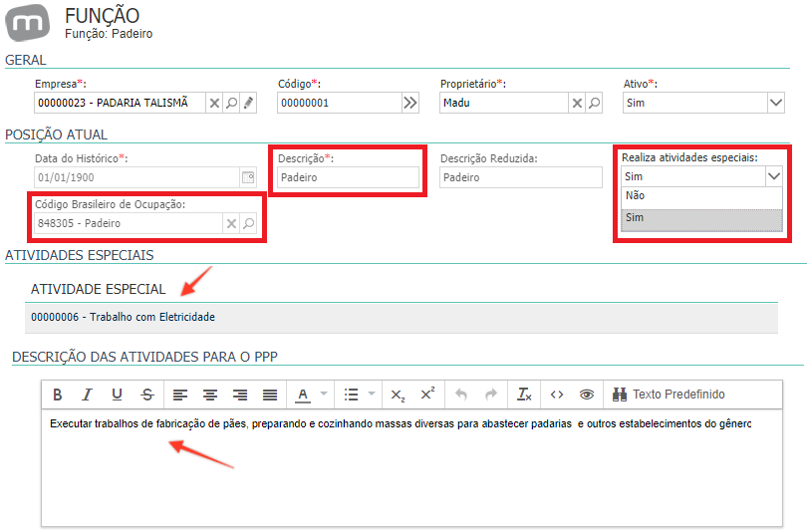Toggle underline formatting in editor
Image resolution: width=807 pixels, height=532 pixels.
coord(118,395)
